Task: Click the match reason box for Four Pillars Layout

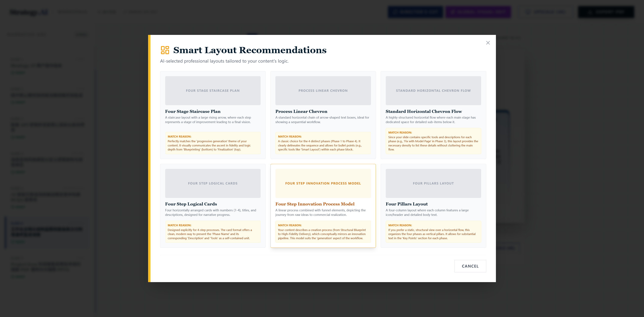Action: click(x=433, y=232)
